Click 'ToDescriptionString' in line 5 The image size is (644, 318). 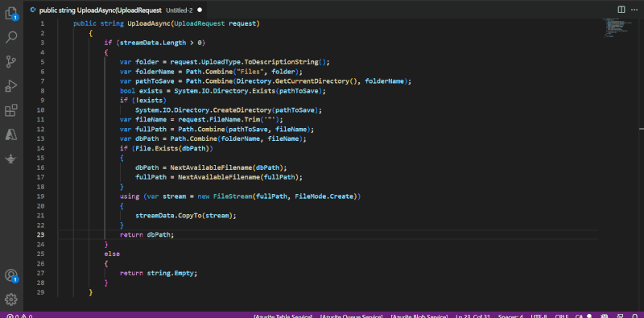[281, 62]
